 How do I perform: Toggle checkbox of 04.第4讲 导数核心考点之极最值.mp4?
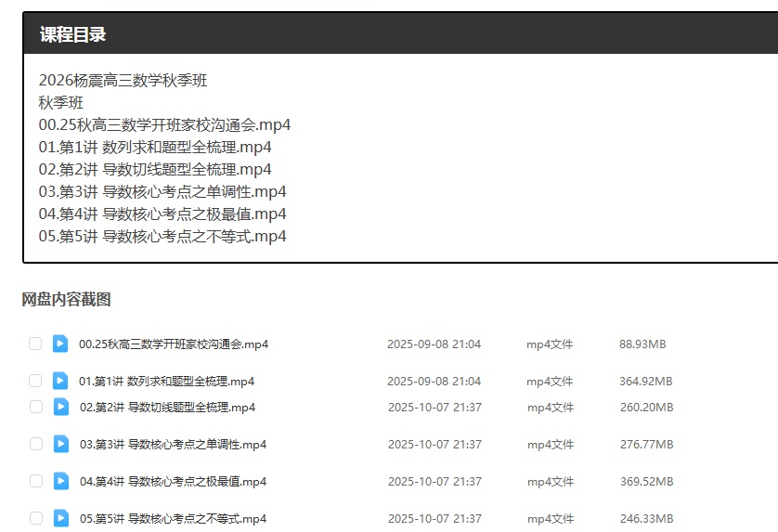pyautogui.click(x=36, y=481)
